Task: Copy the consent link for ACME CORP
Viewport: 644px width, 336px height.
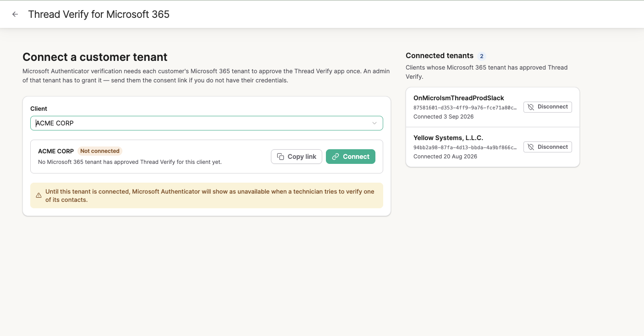Action: (x=297, y=157)
